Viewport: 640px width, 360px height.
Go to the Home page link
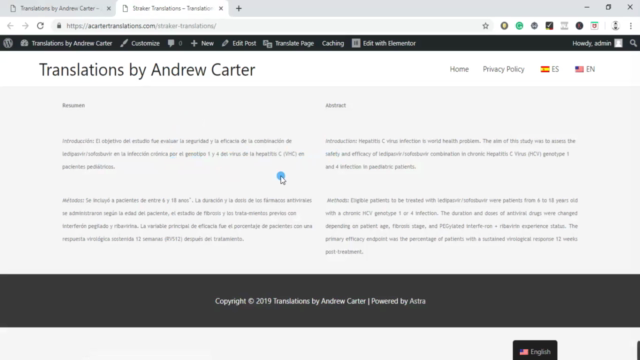459,69
